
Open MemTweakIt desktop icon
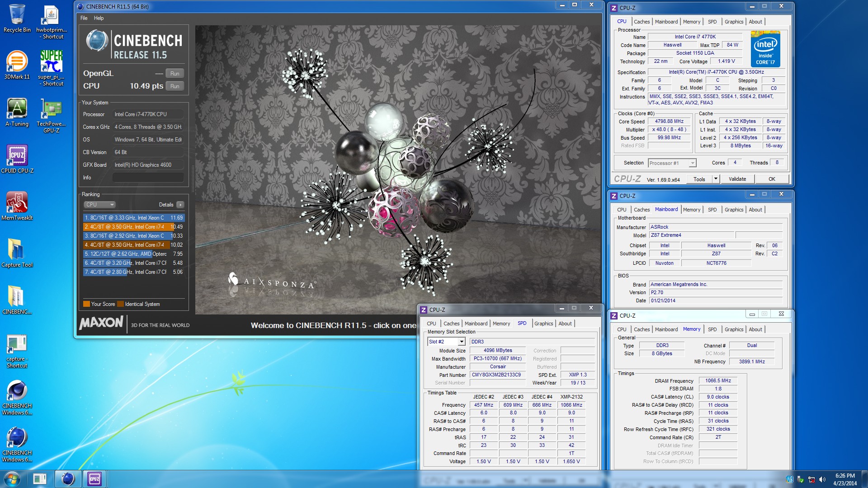(17, 206)
